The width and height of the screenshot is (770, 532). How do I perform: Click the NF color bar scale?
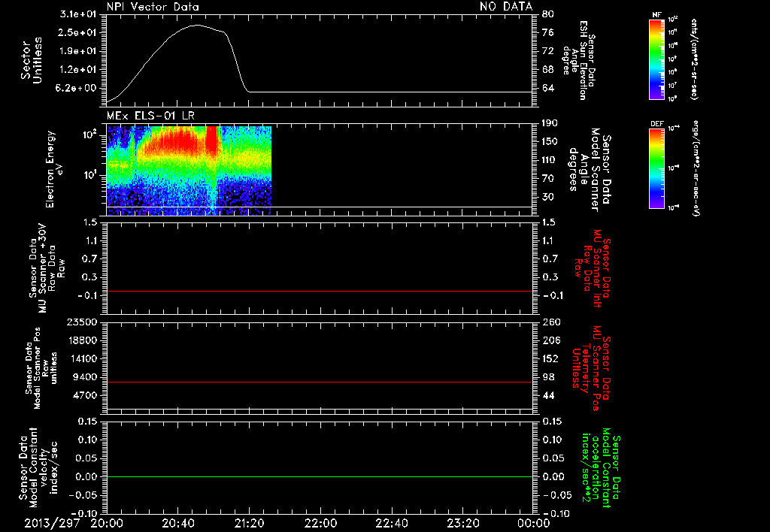[x=656, y=59]
